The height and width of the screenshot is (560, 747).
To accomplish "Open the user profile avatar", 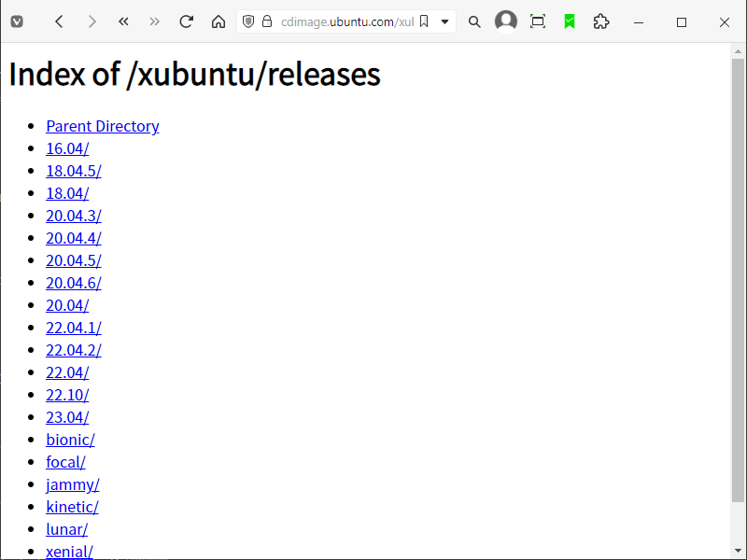I will [x=506, y=21].
